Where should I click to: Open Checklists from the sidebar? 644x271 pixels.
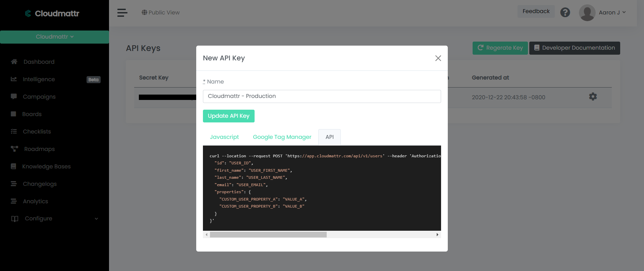(37, 131)
